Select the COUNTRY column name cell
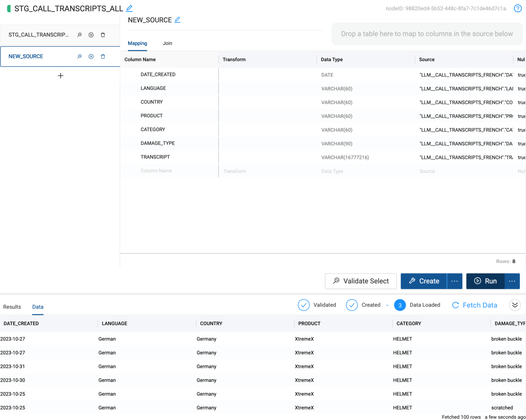The width and height of the screenshot is (526, 420). click(x=152, y=102)
